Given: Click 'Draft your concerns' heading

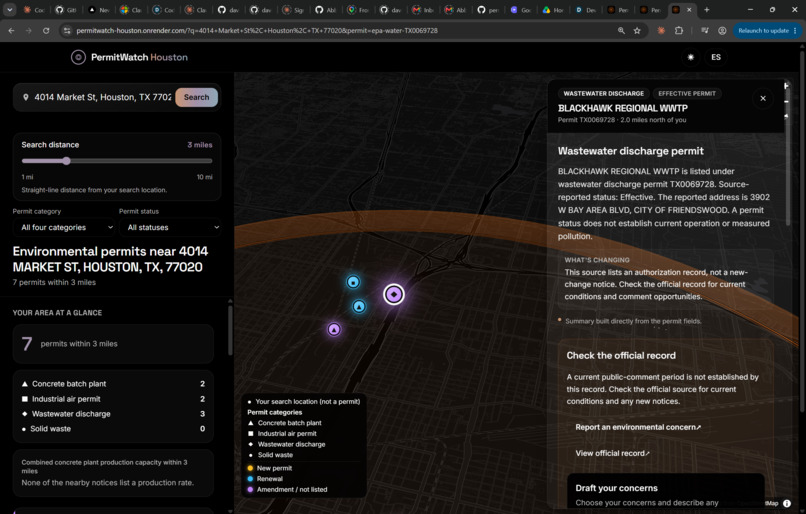Looking at the screenshot, I should point(616,488).
